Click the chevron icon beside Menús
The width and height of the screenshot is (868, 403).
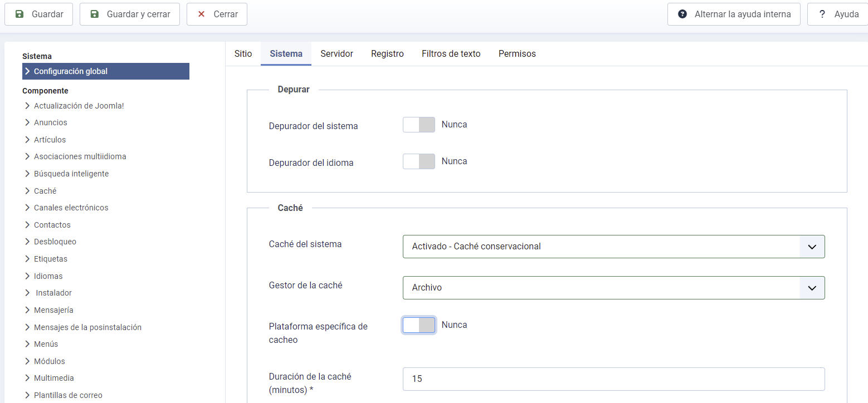coord(27,344)
